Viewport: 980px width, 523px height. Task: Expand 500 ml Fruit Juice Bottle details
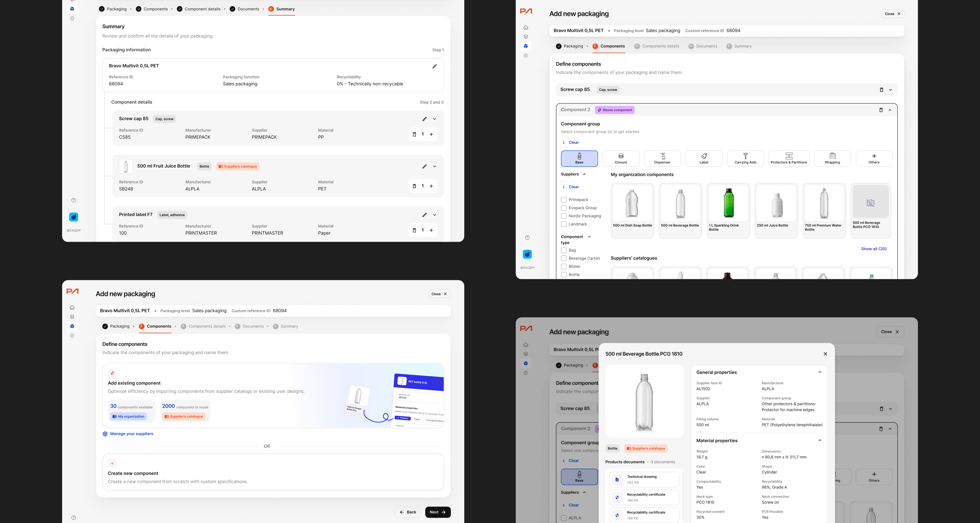(x=434, y=166)
